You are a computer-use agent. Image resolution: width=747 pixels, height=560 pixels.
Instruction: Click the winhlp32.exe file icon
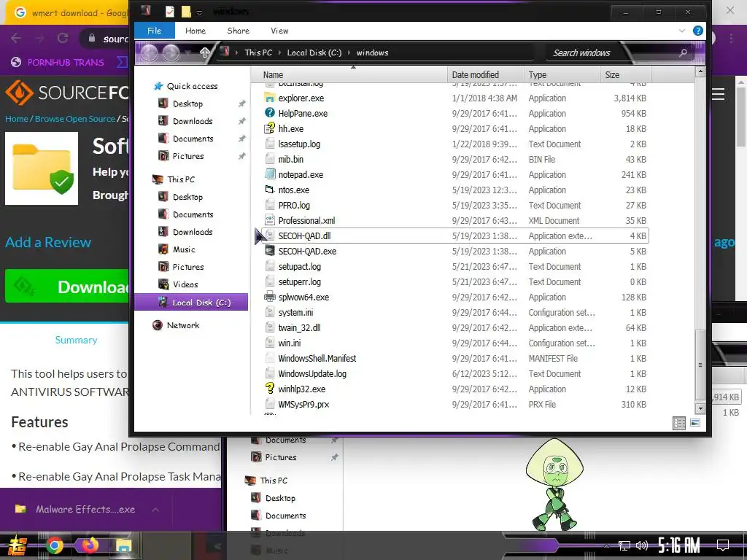[270, 389]
